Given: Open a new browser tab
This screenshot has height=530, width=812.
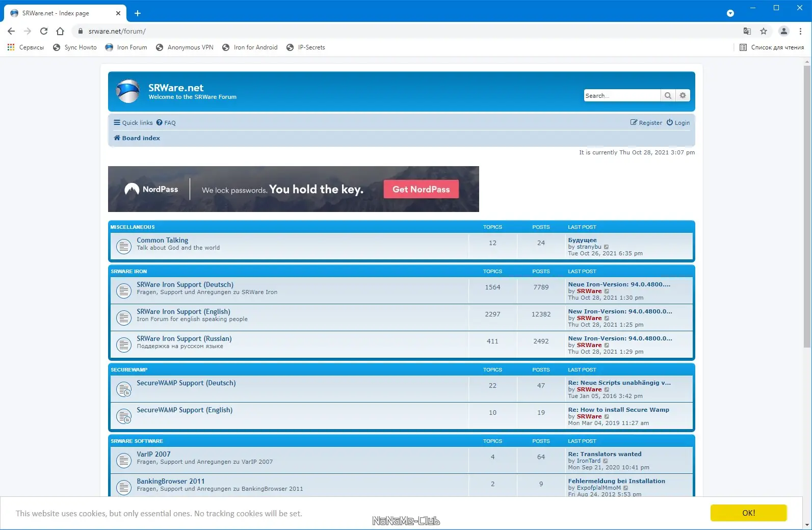Looking at the screenshot, I should click(x=138, y=13).
